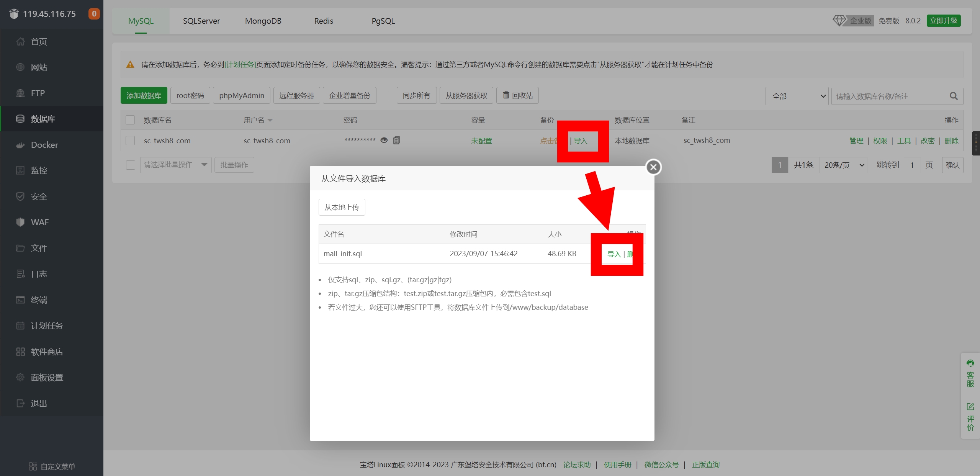Click the 从本地上传 upload button

point(342,207)
